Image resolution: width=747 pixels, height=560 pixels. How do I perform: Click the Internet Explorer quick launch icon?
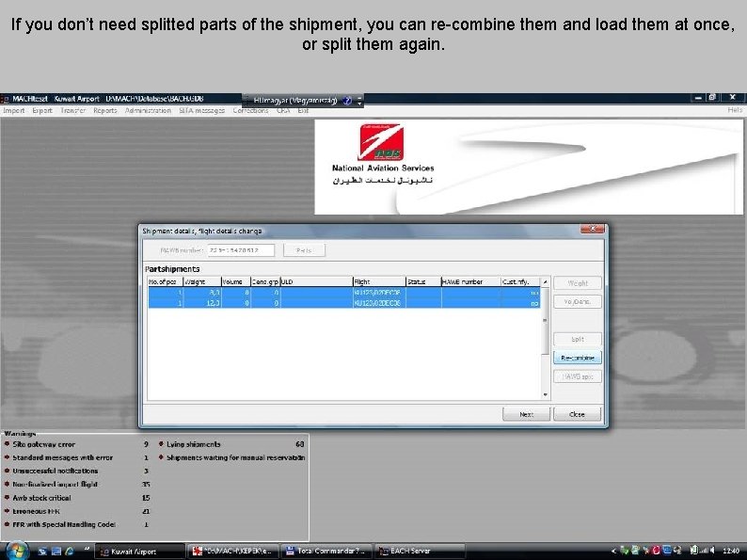click(70, 551)
